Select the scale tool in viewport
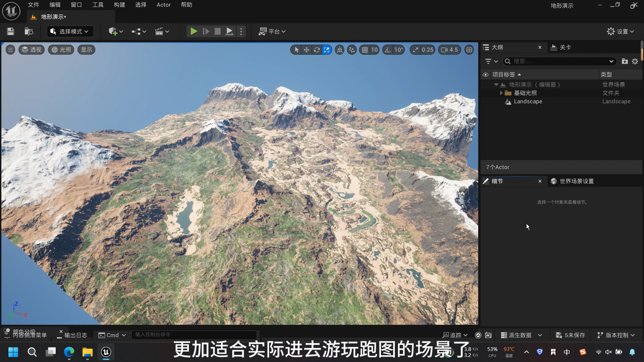Screen dimensions: 644x362 coord(327,50)
